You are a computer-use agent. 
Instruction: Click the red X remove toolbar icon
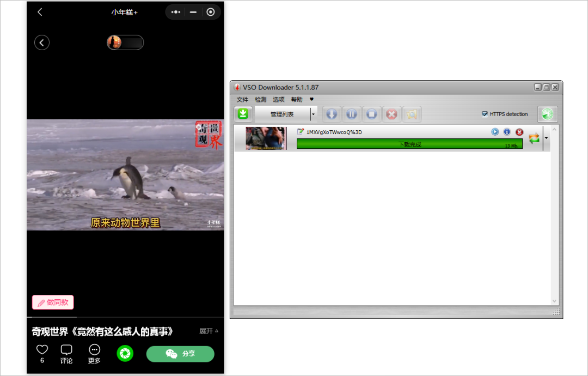coord(391,114)
